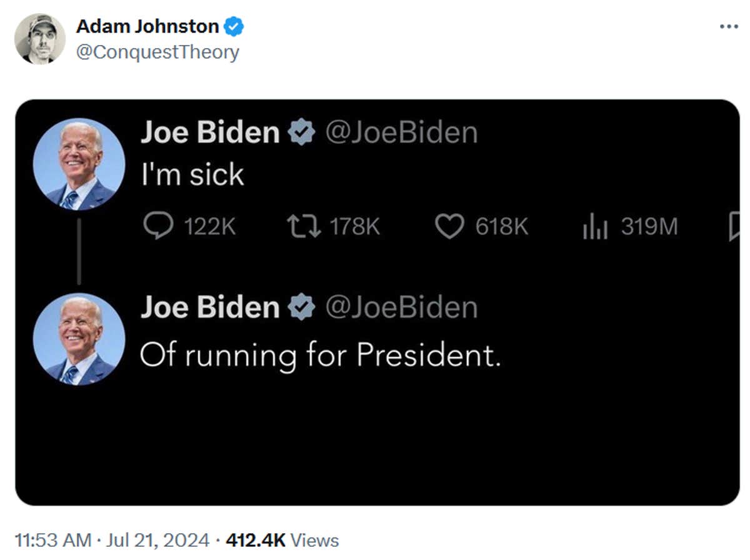This screenshot has width=750, height=560.
Task: Click the verified badge on the second Joe Biden tweet
Action: (302, 306)
